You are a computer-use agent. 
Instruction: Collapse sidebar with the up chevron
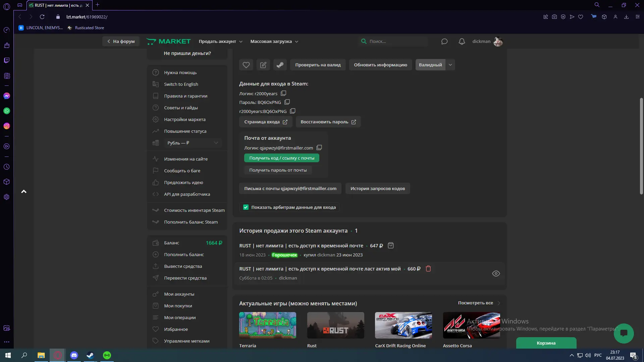[24, 192]
